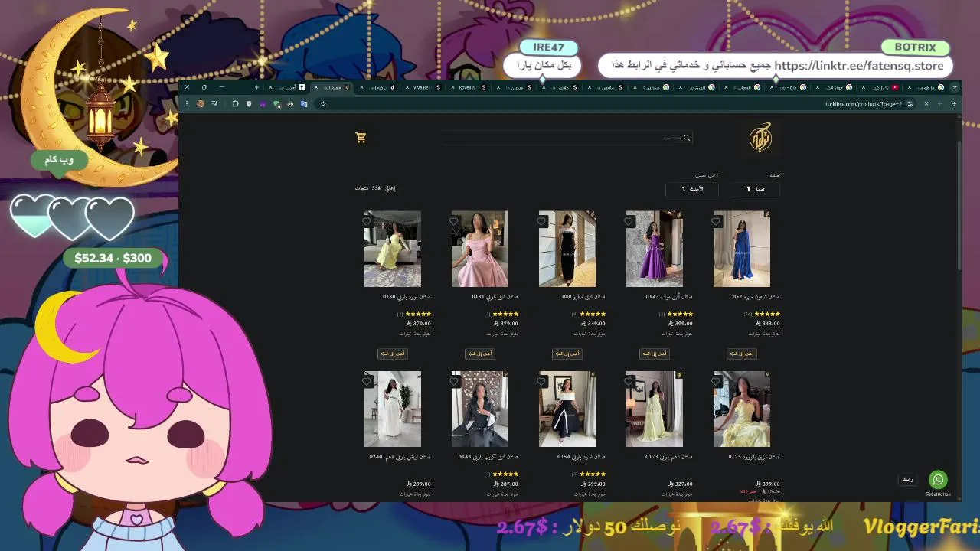Open yellow floral dress 0175 thumbnail

pos(742,409)
